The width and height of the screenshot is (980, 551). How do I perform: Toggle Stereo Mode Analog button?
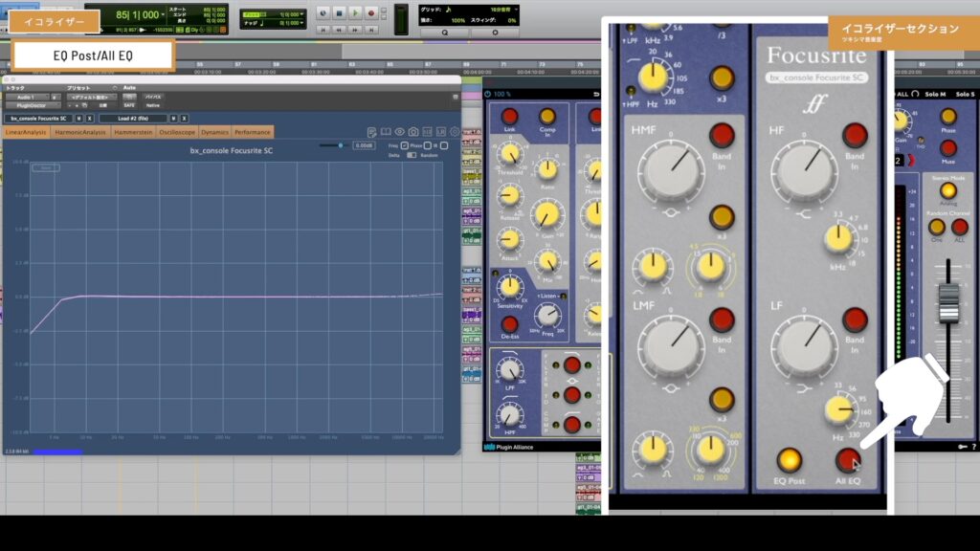948,190
